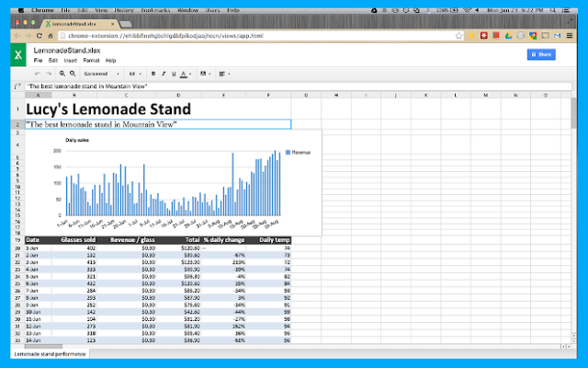Viewport: 588px width, 368px height.
Task: Reload the page with Chrome's refresh icon
Action: pos(40,35)
